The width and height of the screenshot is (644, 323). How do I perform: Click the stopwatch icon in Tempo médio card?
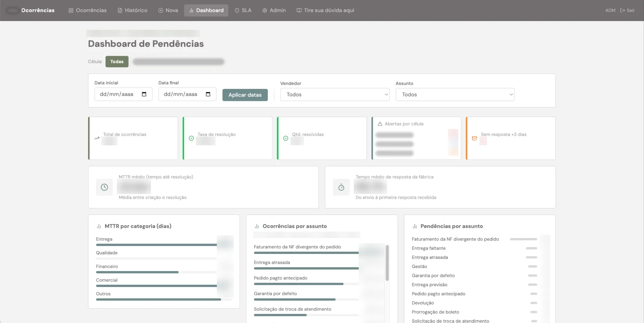(x=341, y=187)
